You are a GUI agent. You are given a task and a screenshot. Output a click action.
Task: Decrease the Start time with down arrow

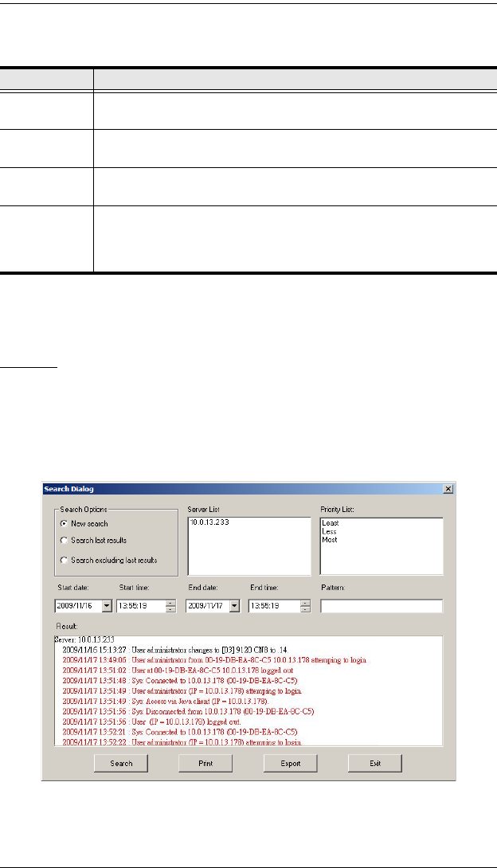(170, 609)
